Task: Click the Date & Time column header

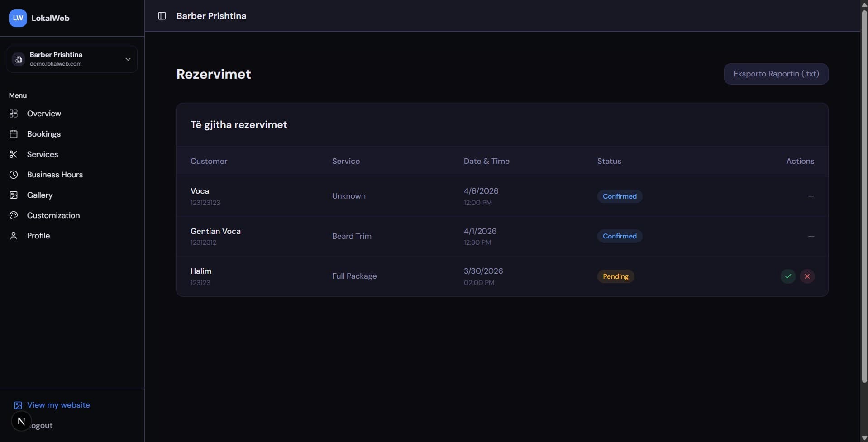Action: pyautogui.click(x=486, y=161)
